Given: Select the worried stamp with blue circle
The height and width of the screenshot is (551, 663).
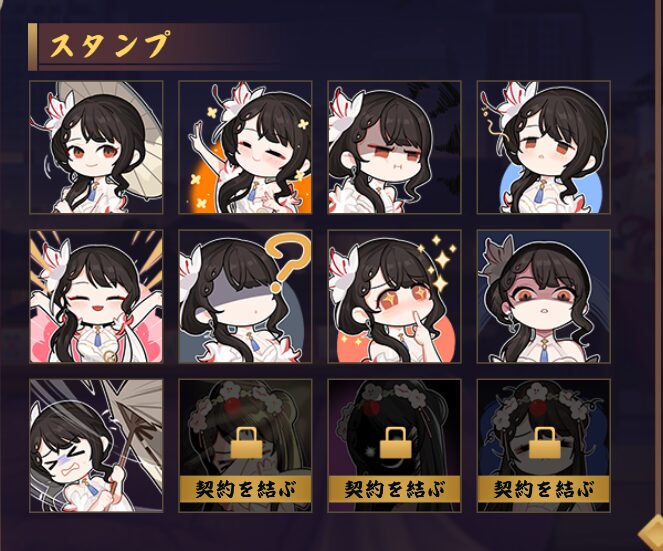Looking at the screenshot, I should [544, 147].
